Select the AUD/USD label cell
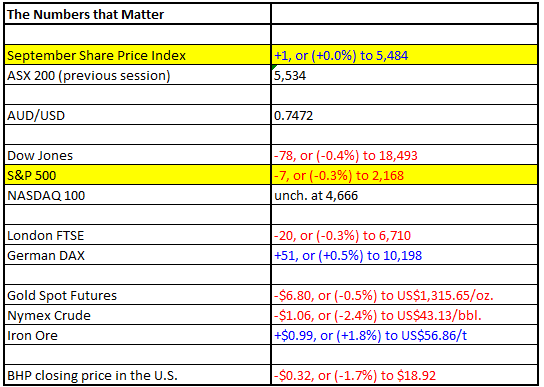This screenshot has width=544, height=387. (137, 115)
